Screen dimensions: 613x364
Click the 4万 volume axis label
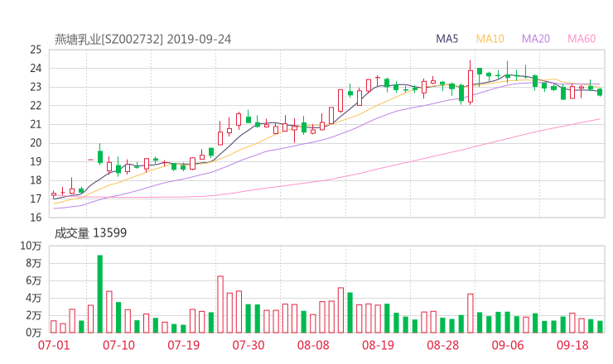tap(34, 298)
